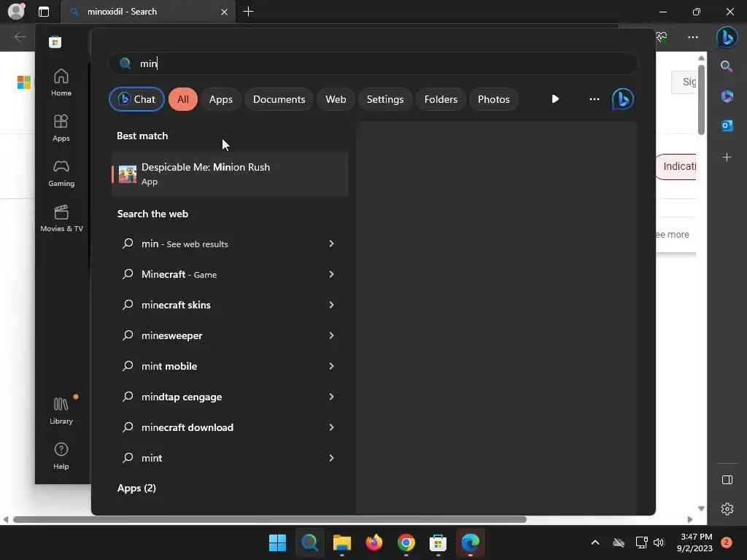Click taskbar Search icon
Image resolution: width=747 pixels, height=560 pixels.
309,542
